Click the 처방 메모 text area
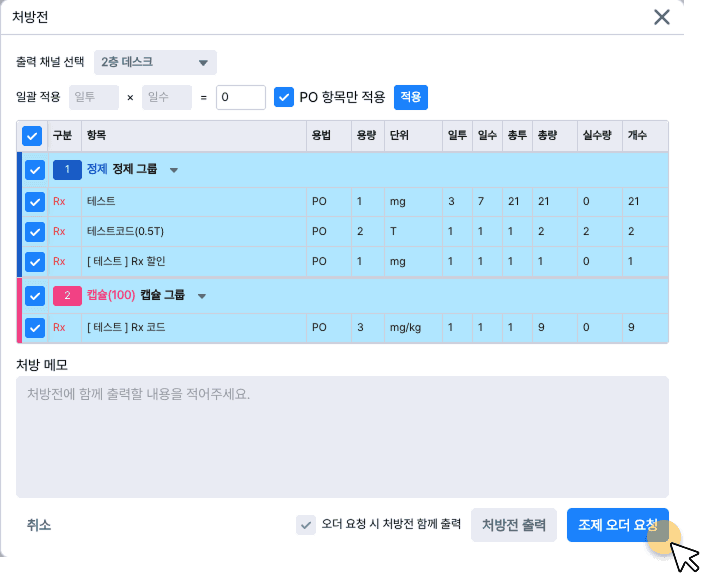 342,437
